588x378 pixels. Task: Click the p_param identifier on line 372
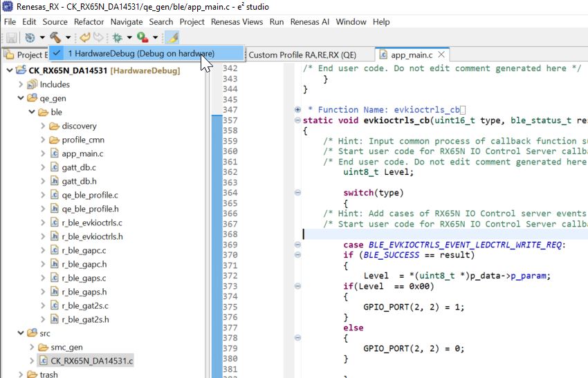point(528,276)
